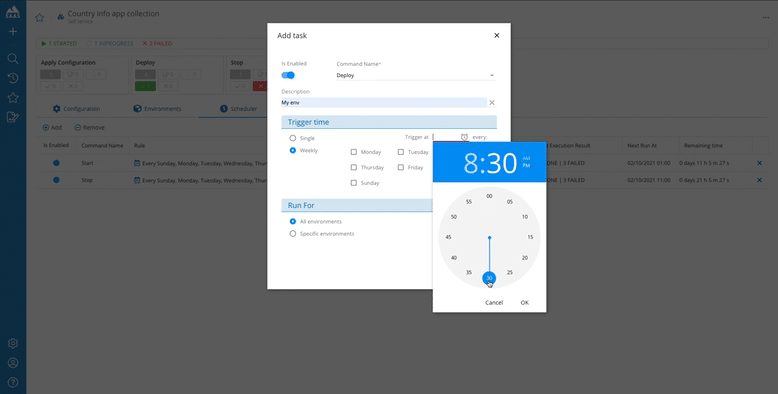Check the Friday checkbox
The image size is (778, 394).
[401, 167]
